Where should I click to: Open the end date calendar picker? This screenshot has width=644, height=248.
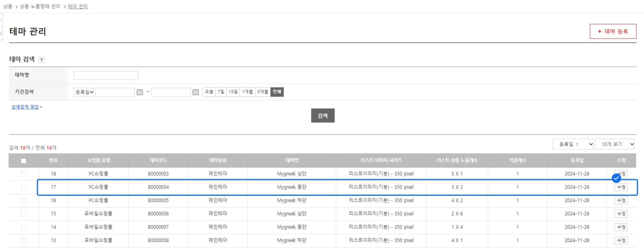click(x=196, y=92)
